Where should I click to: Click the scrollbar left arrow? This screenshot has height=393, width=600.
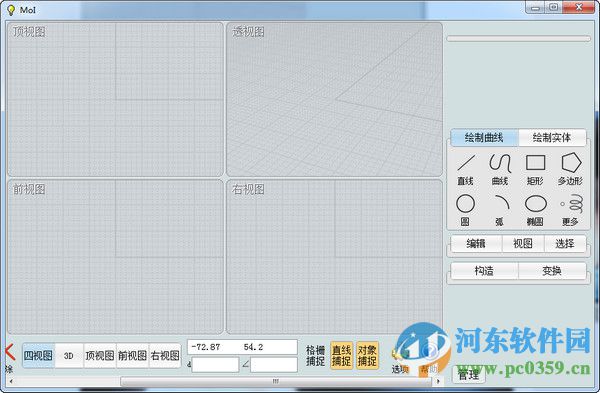point(11,381)
